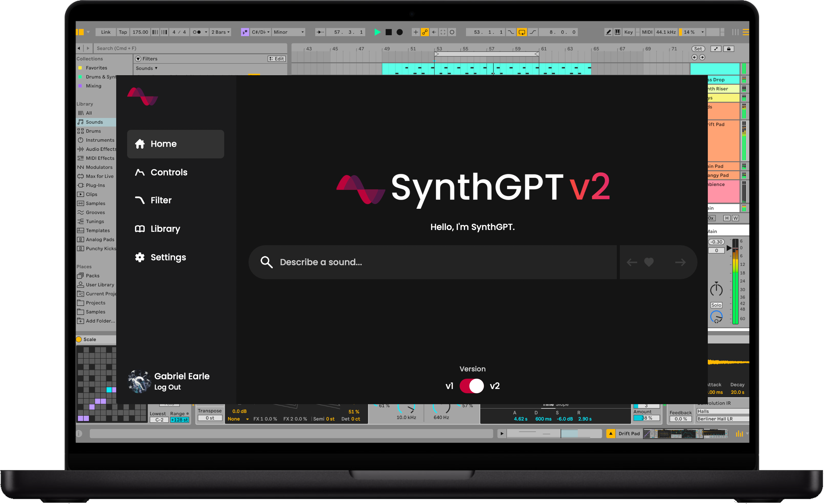Toggle the Draw Mode pencil icon
Screen dimensions: 824x504
point(608,32)
